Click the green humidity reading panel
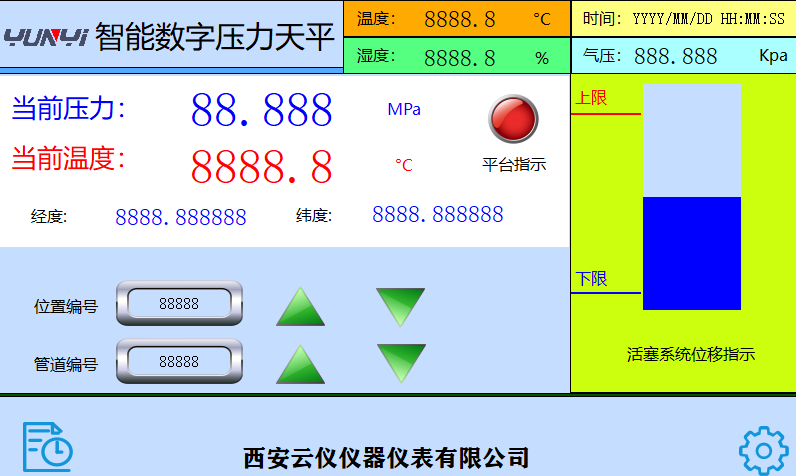Image resolution: width=796 pixels, height=476 pixels. pyautogui.click(x=456, y=57)
